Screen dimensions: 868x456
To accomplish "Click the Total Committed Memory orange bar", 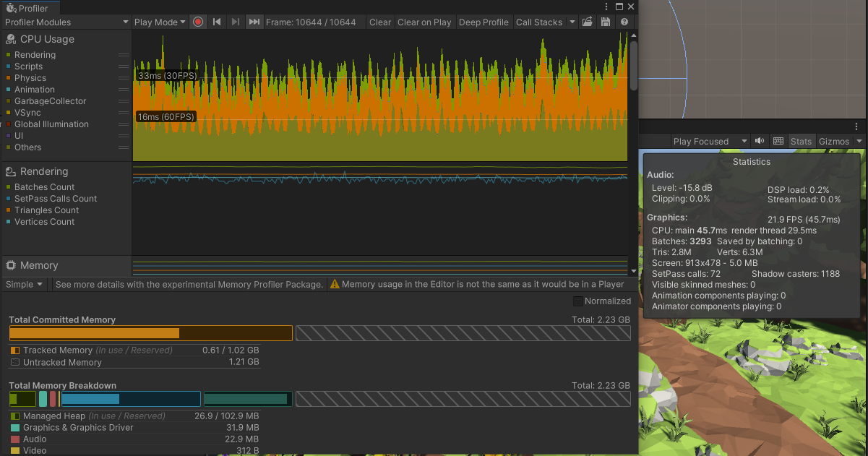I will point(150,333).
